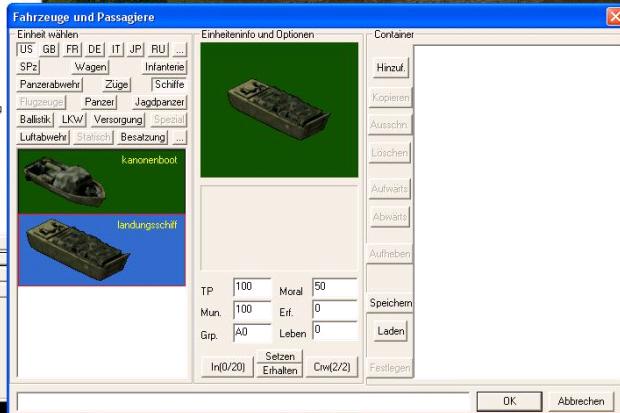Click the Speichern label
Screen dimensions: 620x413
[x=391, y=303]
